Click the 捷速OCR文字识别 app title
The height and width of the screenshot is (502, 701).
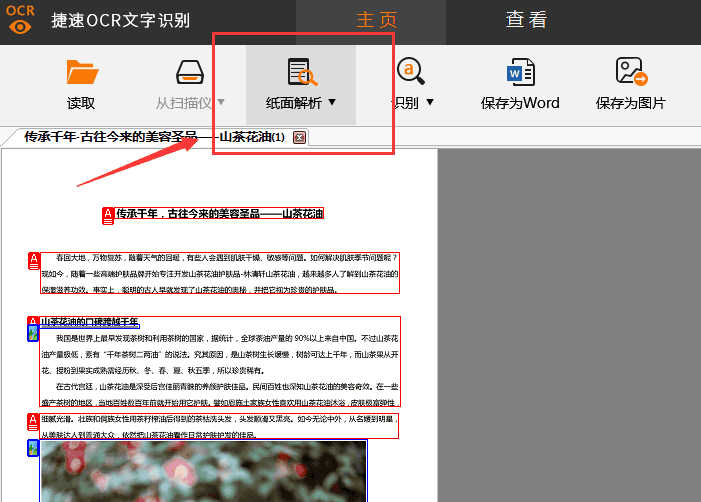pyautogui.click(x=121, y=21)
